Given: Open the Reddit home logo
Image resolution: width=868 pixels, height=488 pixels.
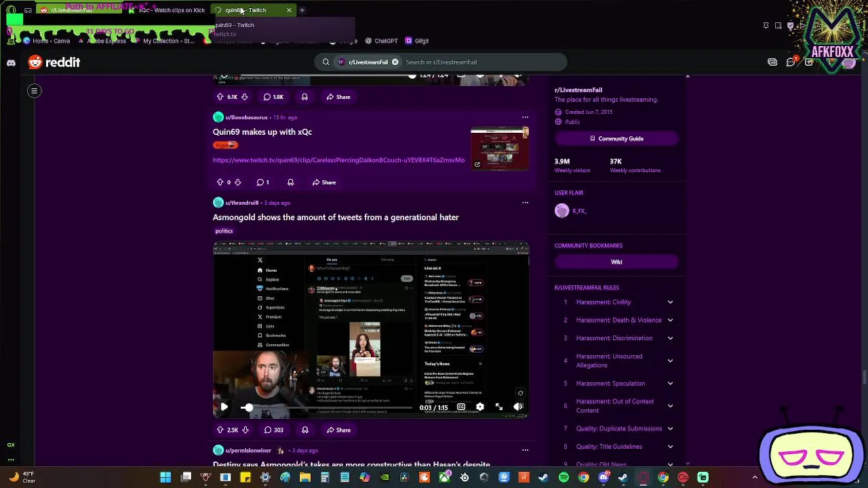Looking at the screenshot, I should pyautogui.click(x=54, y=62).
